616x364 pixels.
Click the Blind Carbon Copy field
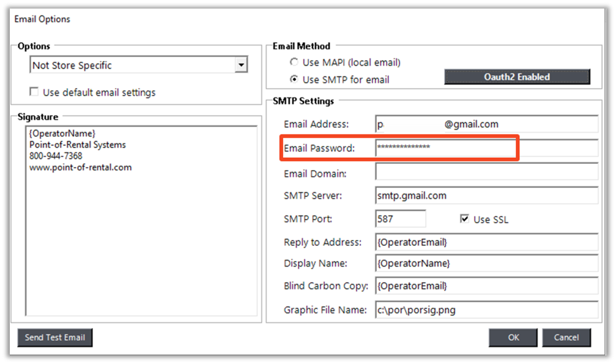(x=486, y=286)
